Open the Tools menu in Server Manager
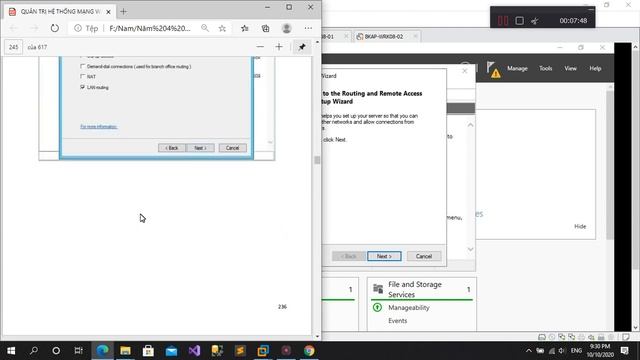Viewport: 640px width, 360px height. 545,69
